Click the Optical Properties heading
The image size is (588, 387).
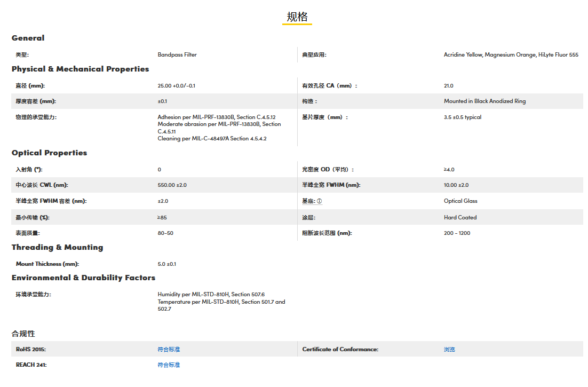click(49, 153)
